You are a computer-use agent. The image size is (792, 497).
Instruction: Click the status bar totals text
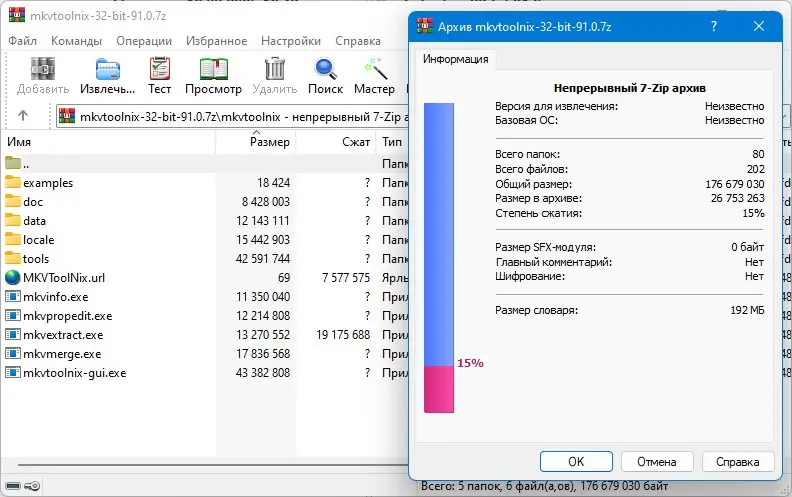pos(544,486)
